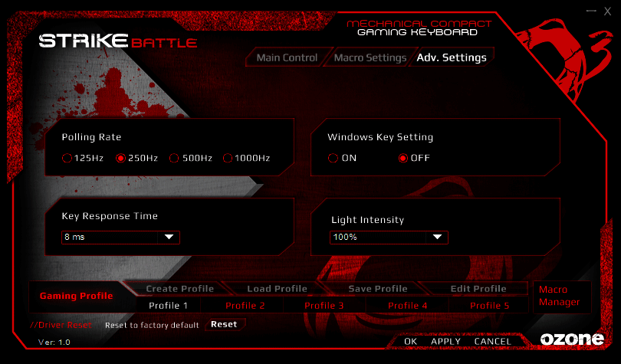Select Profile 2
The width and height of the screenshot is (621, 364).
(245, 306)
